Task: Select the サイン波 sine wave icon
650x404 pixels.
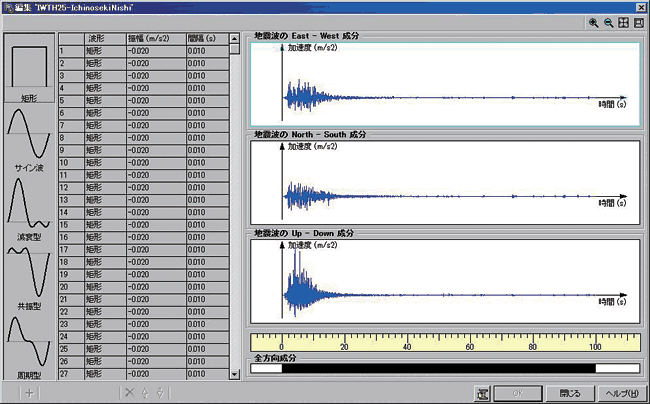Action: click(x=30, y=134)
